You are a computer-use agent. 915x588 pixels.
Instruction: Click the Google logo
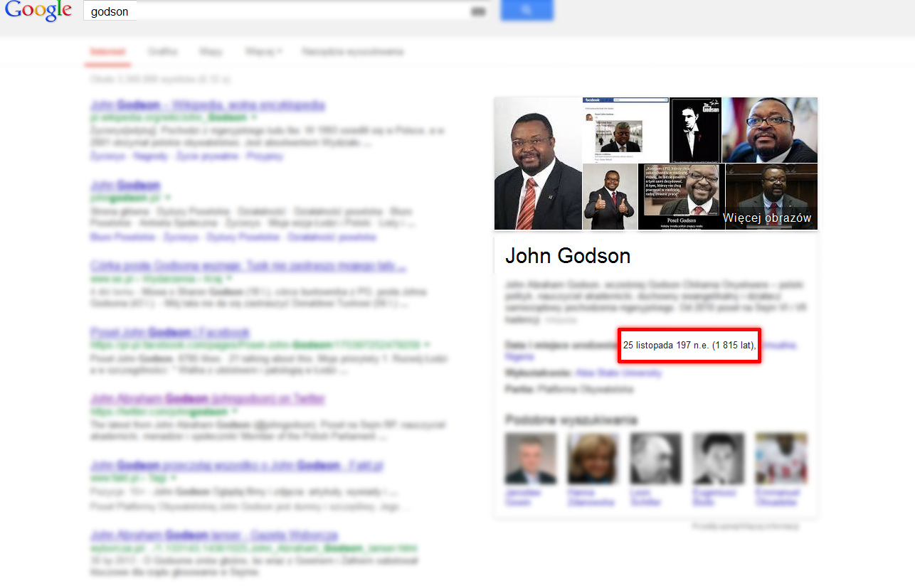pos(38,11)
